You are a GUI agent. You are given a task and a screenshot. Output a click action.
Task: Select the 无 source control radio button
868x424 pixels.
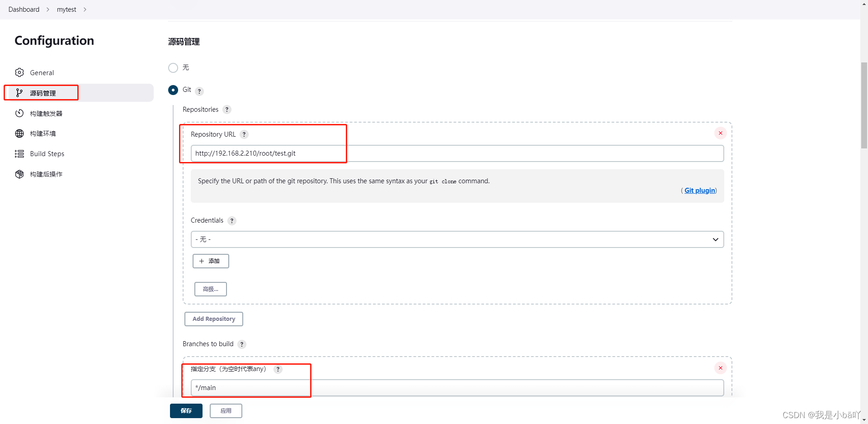point(173,68)
